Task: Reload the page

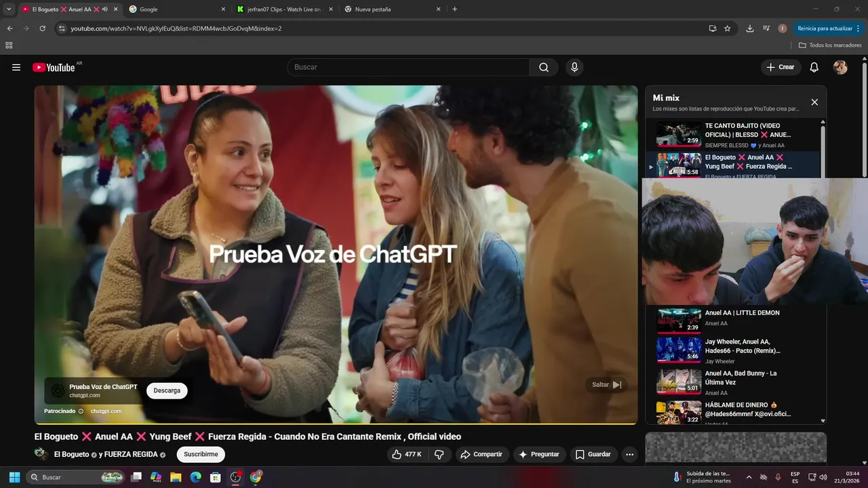Action: coord(42,28)
